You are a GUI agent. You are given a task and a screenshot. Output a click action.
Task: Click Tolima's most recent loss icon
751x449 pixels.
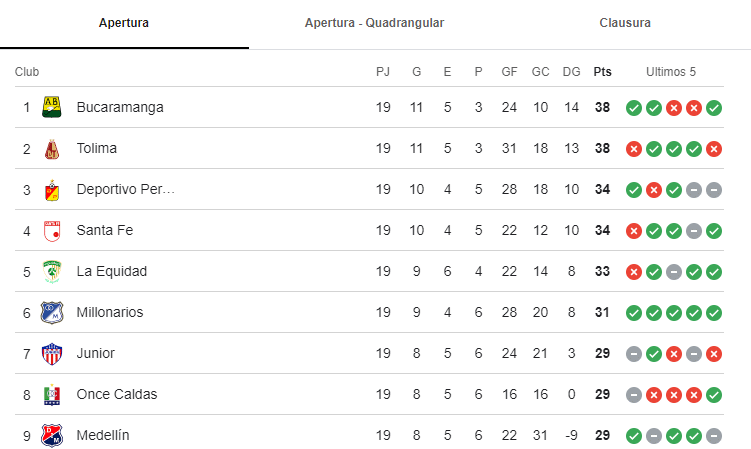click(x=714, y=149)
